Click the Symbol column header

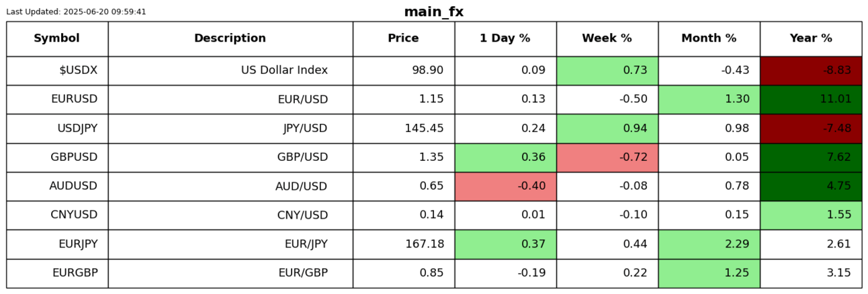[x=57, y=38]
